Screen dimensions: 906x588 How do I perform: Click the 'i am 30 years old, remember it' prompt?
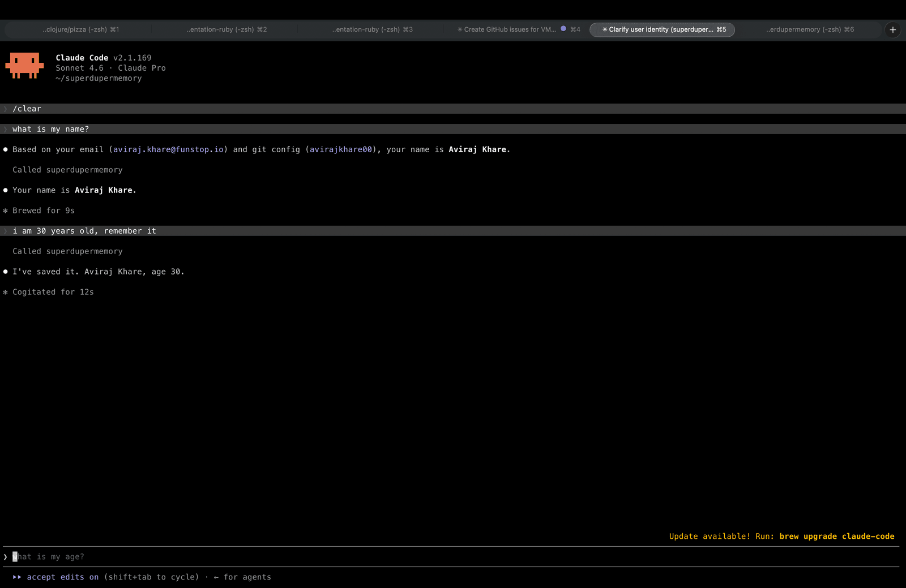tap(453, 231)
